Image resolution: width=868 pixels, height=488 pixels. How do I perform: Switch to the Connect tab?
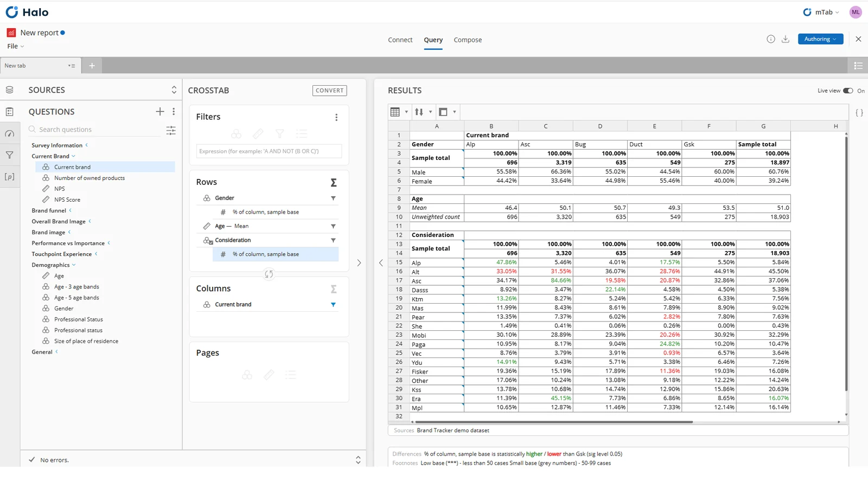(400, 40)
